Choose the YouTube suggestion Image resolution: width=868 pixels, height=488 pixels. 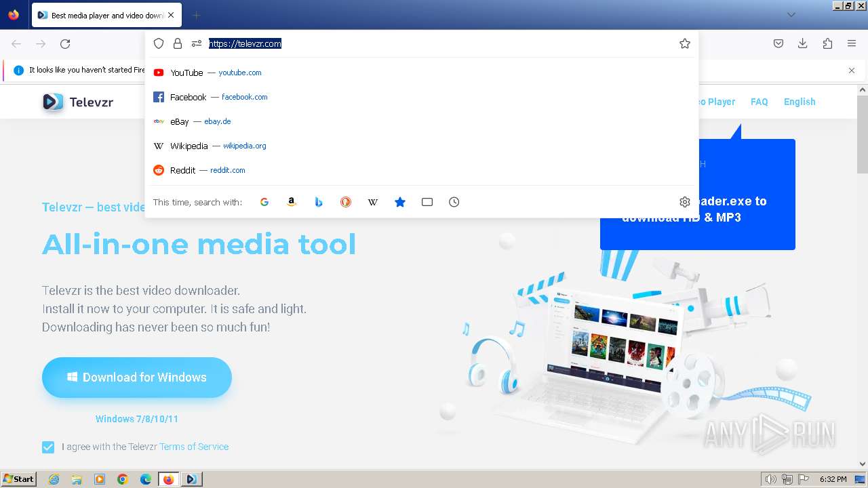tap(422, 73)
